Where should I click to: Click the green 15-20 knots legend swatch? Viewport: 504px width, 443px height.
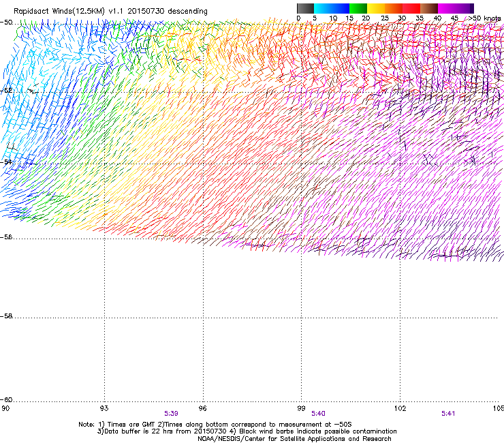[358, 8]
